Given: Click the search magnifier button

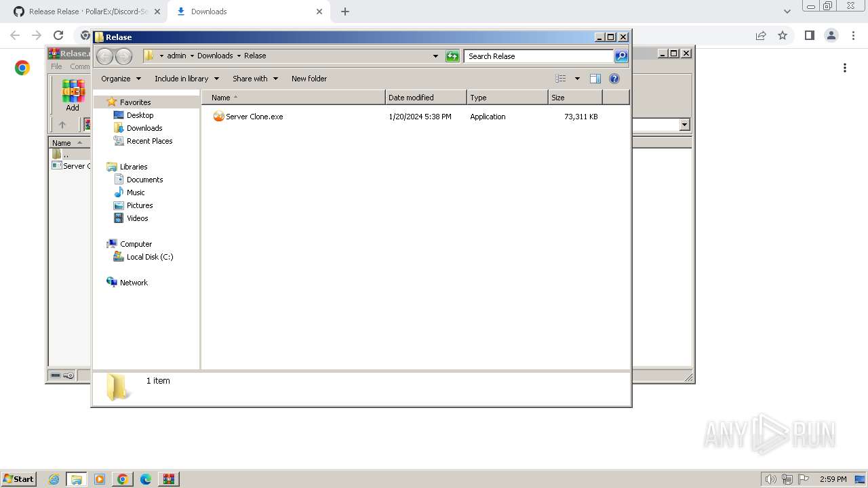Looking at the screenshot, I should coord(621,56).
